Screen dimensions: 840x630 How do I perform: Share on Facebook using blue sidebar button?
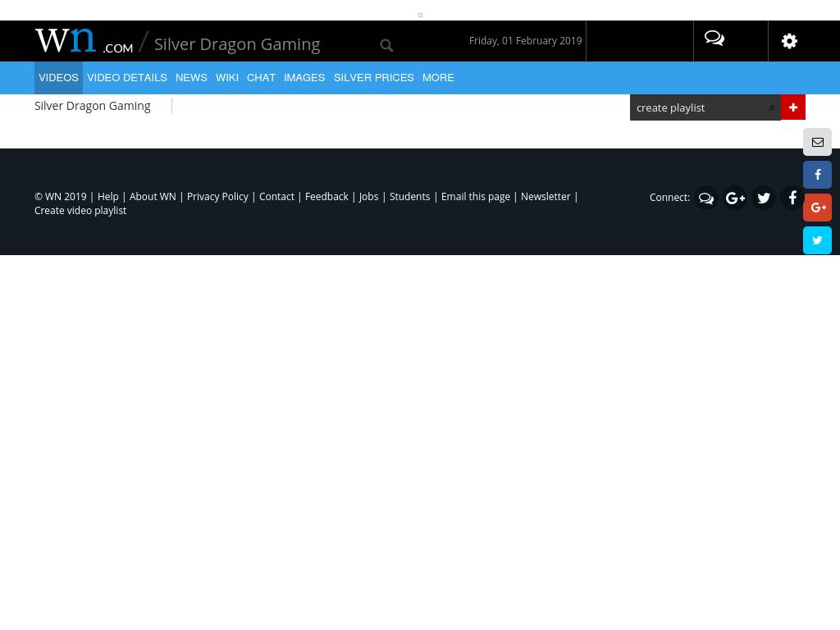pyautogui.click(x=817, y=175)
